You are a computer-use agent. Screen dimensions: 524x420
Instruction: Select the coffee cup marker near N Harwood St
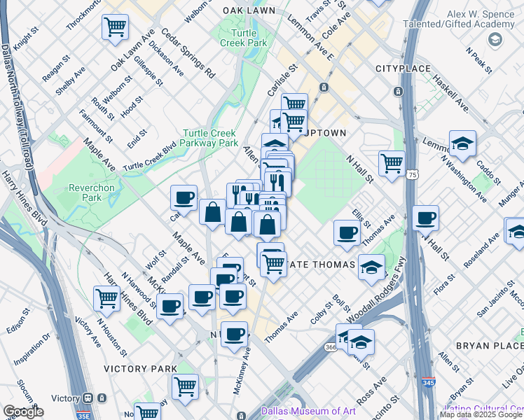[x=170, y=307]
